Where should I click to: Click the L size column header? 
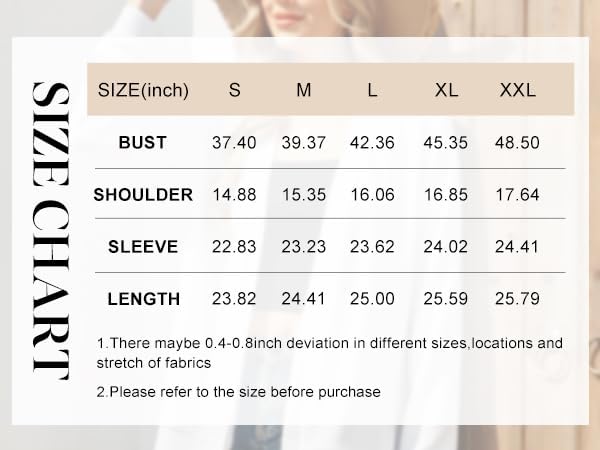pos(372,90)
